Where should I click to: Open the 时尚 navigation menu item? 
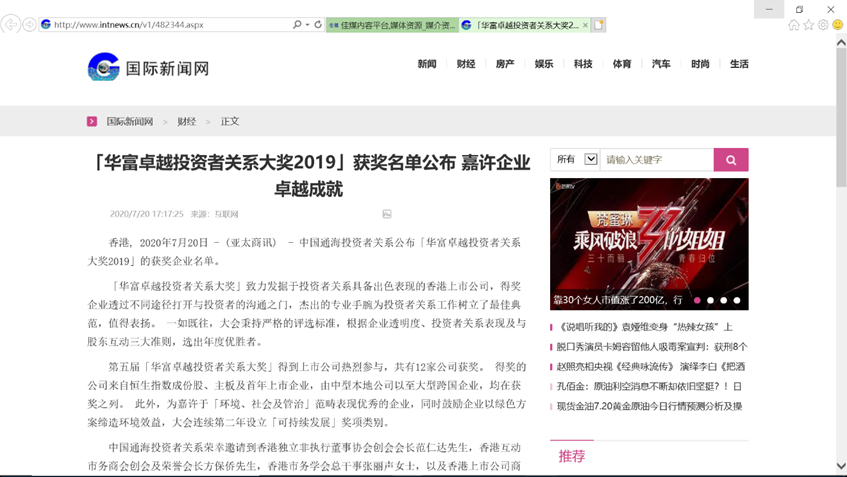pyautogui.click(x=700, y=64)
